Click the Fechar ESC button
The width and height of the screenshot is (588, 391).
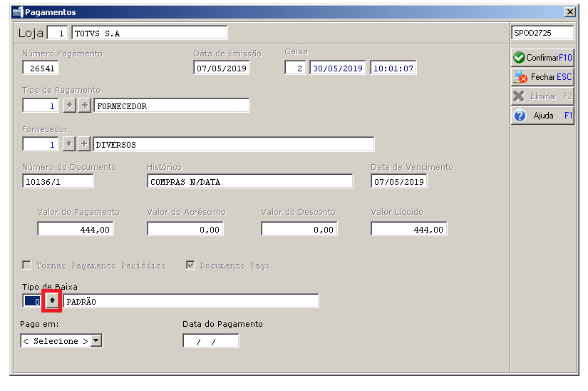(x=542, y=77)
